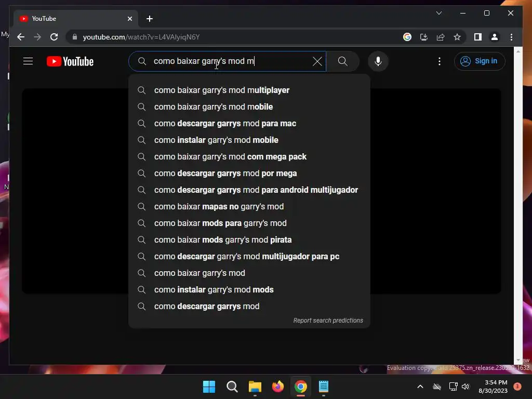This screenshot has height=399, width=532.
Task: Go forward in browser history
Action: [x=37, y=37]
